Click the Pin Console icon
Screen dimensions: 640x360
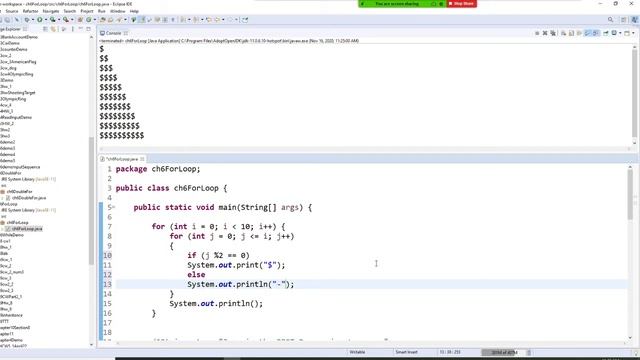[606, 33]
